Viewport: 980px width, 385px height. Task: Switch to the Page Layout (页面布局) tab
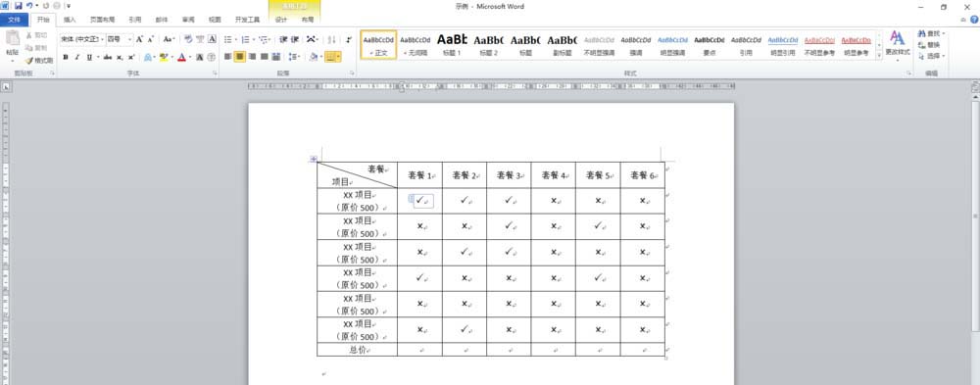102,20
